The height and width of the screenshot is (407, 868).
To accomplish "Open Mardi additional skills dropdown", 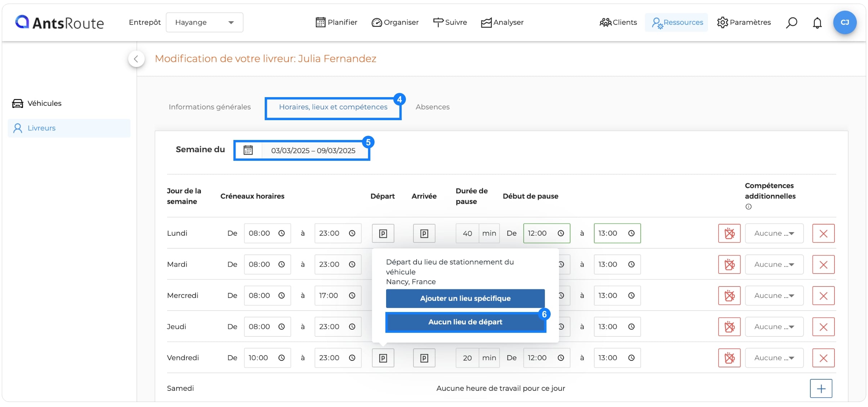I will point(774,264).
